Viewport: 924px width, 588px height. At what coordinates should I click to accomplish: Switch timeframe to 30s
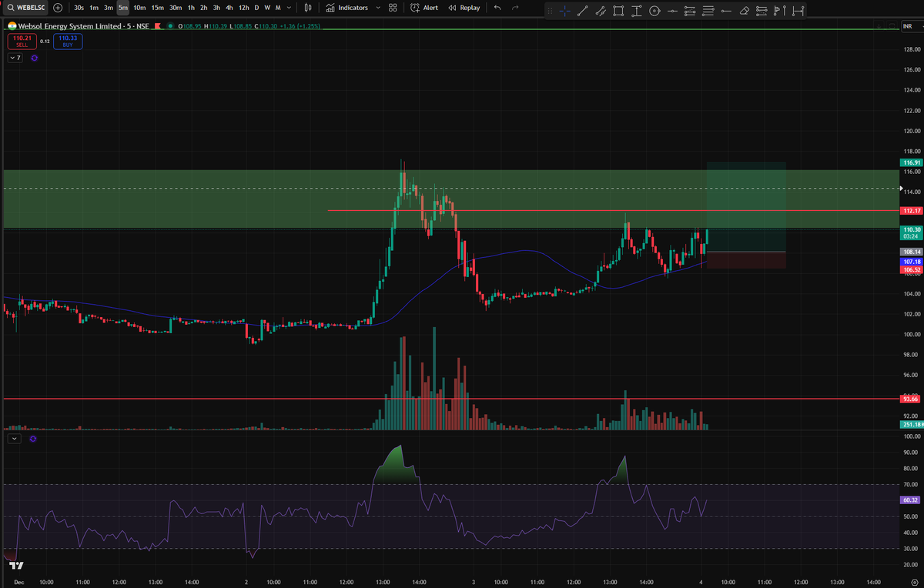coord(79,8)
